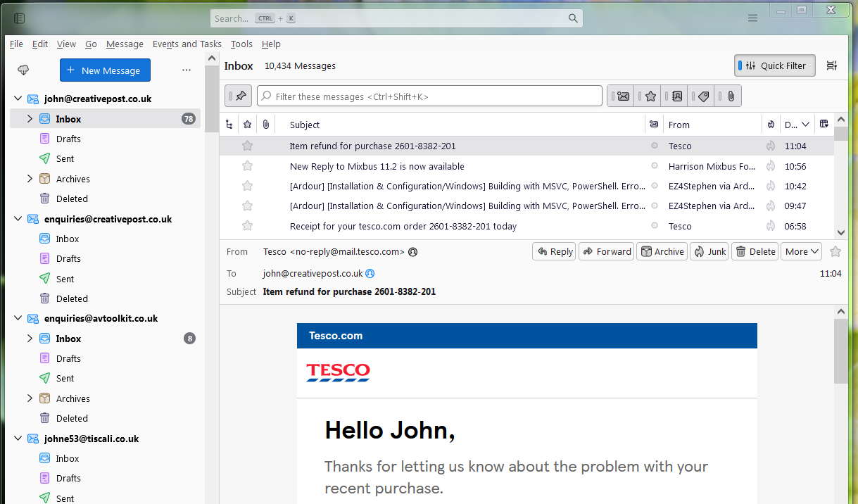858x504 pixels.
Task: Filter messages from address book contacts
Action: (x=676, y=96)
